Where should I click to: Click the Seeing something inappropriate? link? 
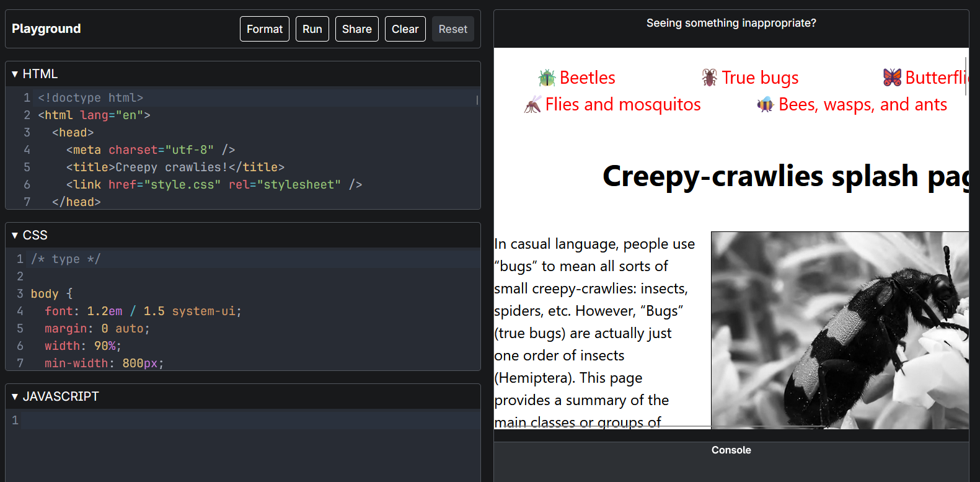(x=731, y=23)
